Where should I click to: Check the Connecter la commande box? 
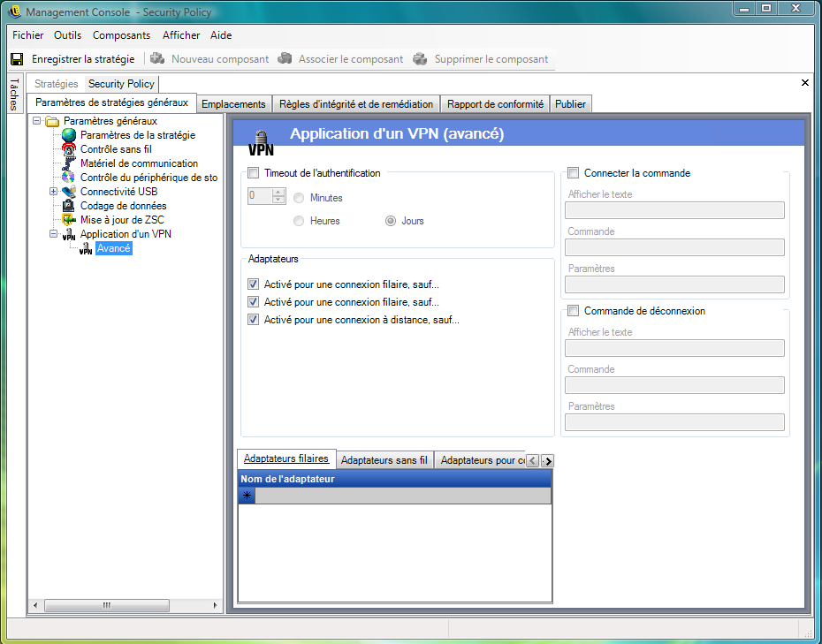(574, 173)
